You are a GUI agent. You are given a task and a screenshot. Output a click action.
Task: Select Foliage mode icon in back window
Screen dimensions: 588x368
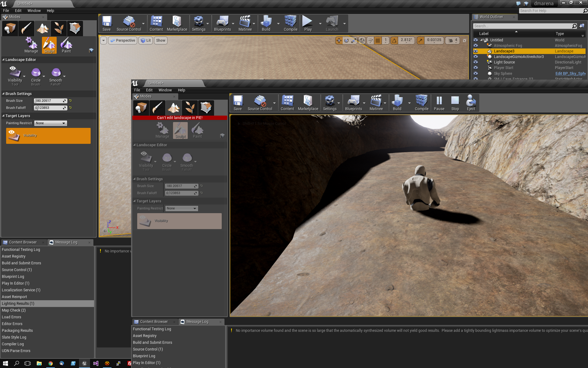pos(58,29)
